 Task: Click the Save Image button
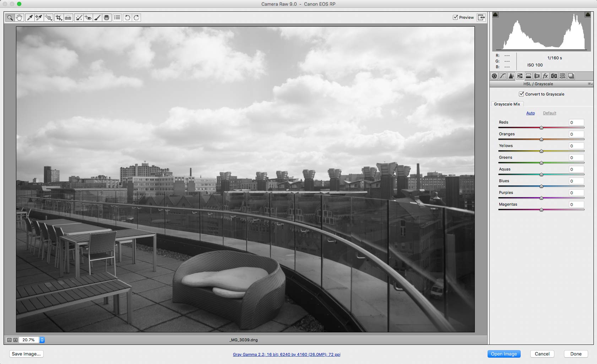[26, 354]
